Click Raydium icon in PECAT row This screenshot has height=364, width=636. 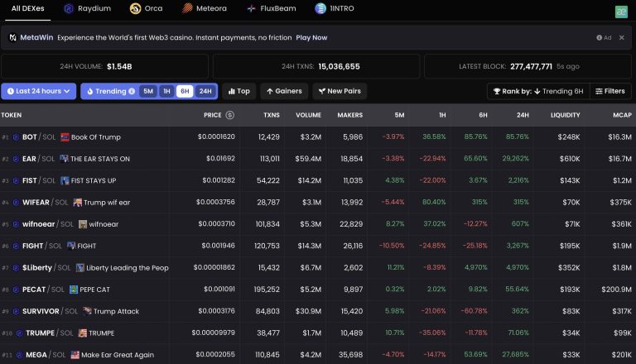16,290
